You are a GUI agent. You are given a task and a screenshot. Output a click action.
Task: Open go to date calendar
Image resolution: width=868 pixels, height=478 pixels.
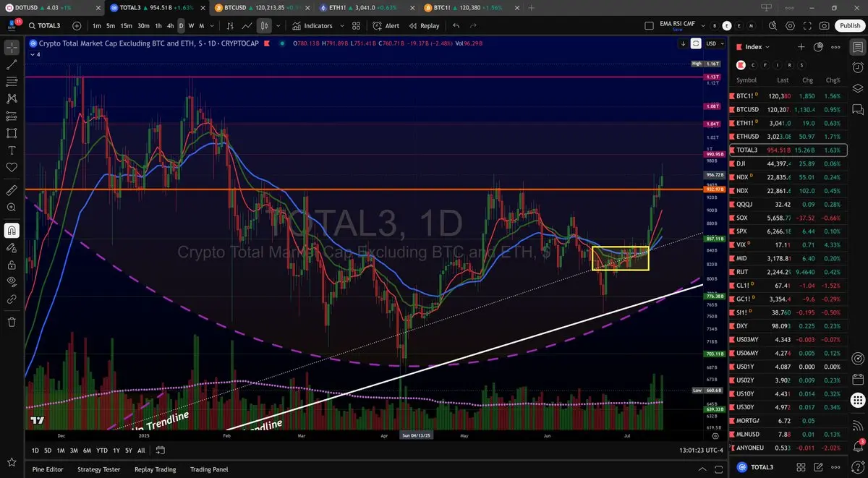[x=161, y=450]
